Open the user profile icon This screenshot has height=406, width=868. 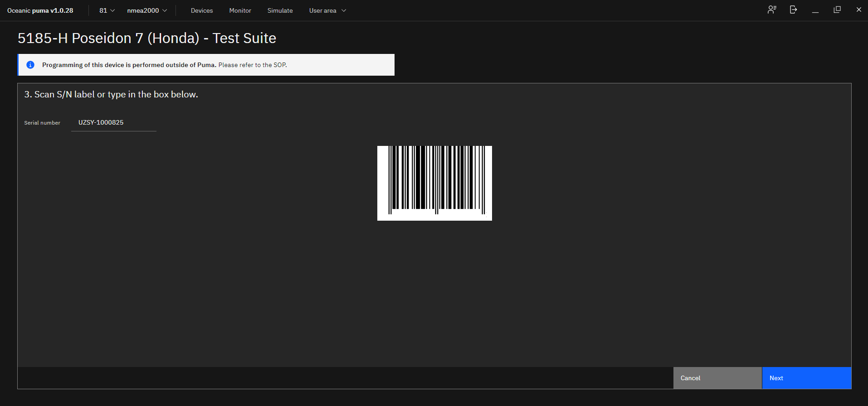772,10
